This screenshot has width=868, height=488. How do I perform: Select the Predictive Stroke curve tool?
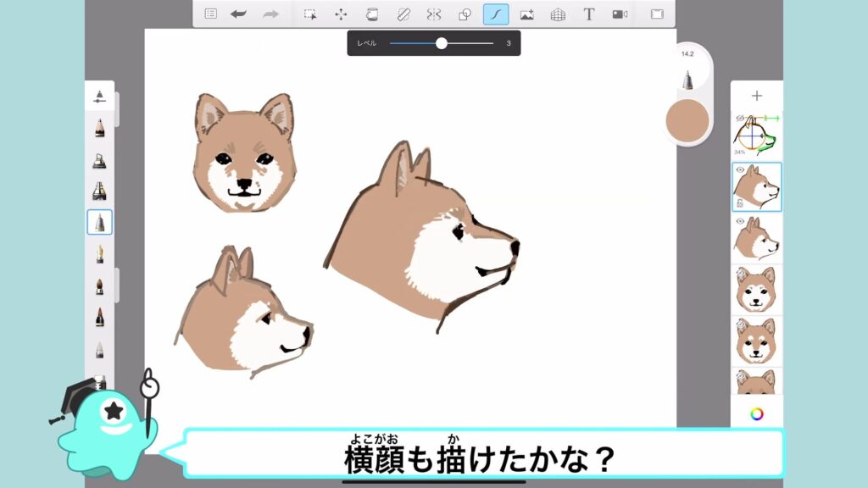click(x=496, y=14)
